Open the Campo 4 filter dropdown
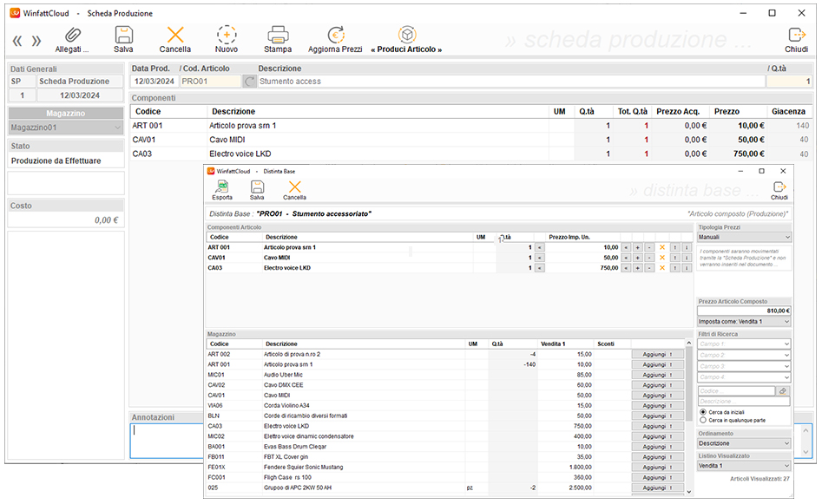Viewport: 822px width, 504px height. pyautogui.click(x=743, y=377)
